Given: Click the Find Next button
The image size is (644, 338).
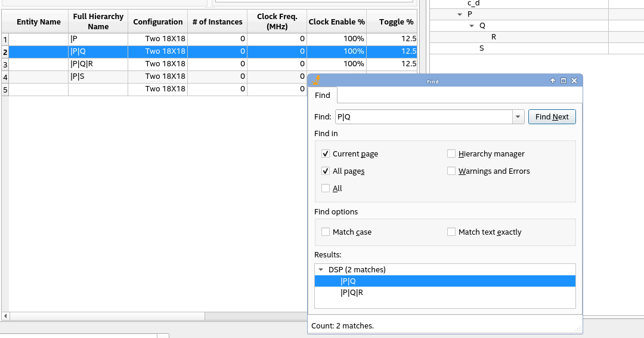Looking at the screenshot, I should [x=552, y=117].
